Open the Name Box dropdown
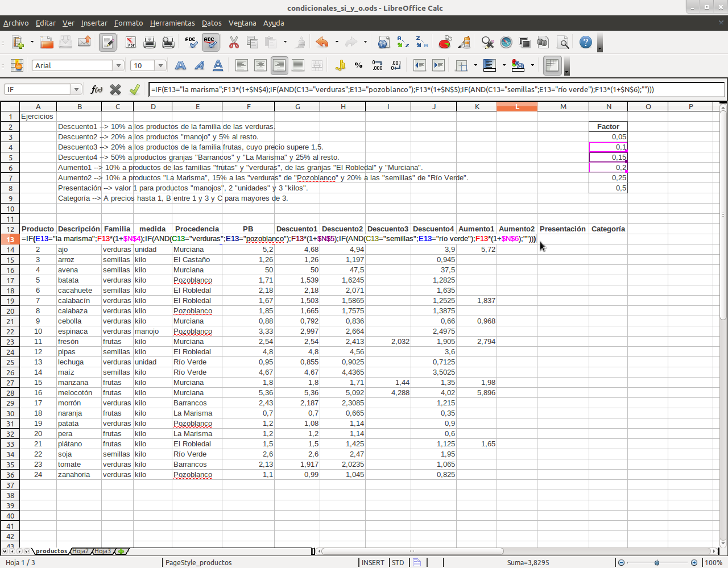This screenshot has height=568, width=728. 76,89
